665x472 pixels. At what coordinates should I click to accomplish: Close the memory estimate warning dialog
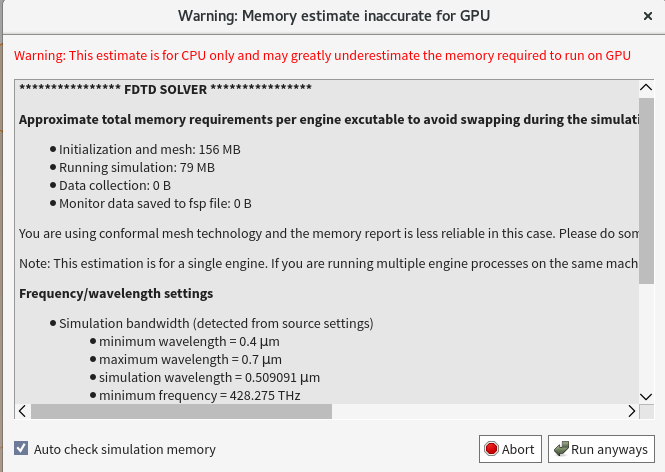tap(645, 16)
